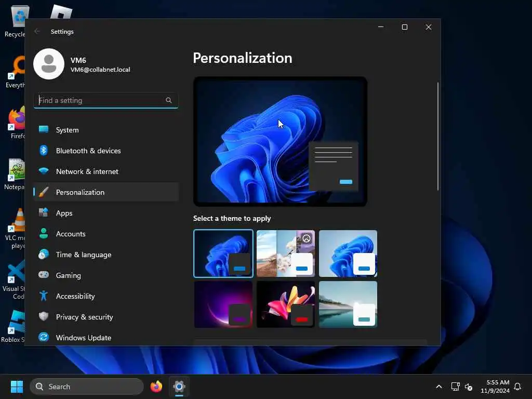This screenshot has height=399, width=532.
Task: Apply the lake Sunrise theme
Action: pyautogui.click(x=348, y=304)
